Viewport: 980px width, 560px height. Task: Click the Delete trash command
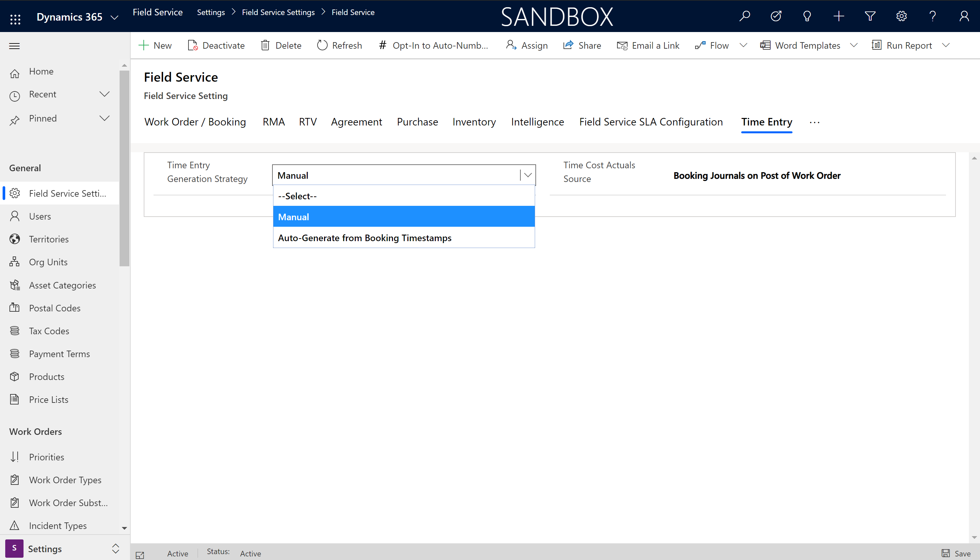click(281, 45)
